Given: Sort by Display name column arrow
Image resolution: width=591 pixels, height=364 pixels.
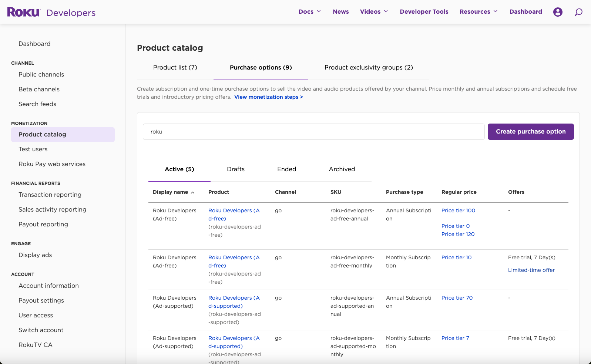Looking at the screenshot, I should click(192, 192).
